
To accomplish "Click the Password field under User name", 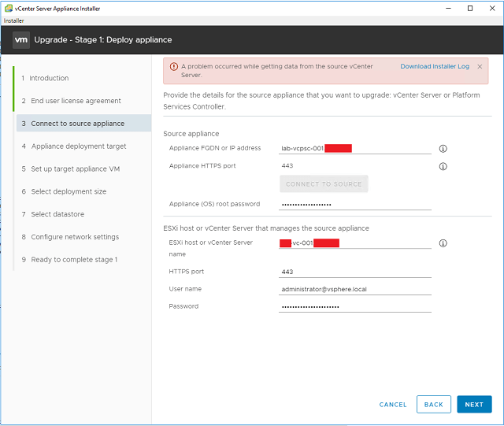I will click(355, 306).
